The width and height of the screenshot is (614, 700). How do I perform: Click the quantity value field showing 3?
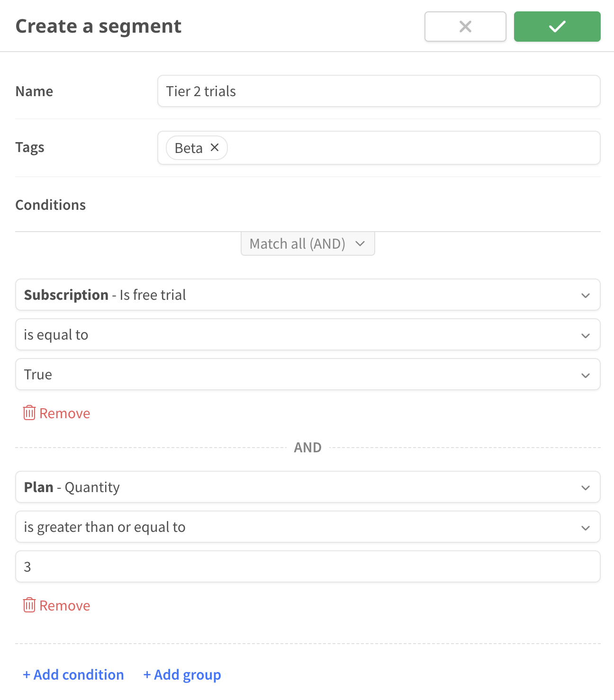tap(307, 566)
